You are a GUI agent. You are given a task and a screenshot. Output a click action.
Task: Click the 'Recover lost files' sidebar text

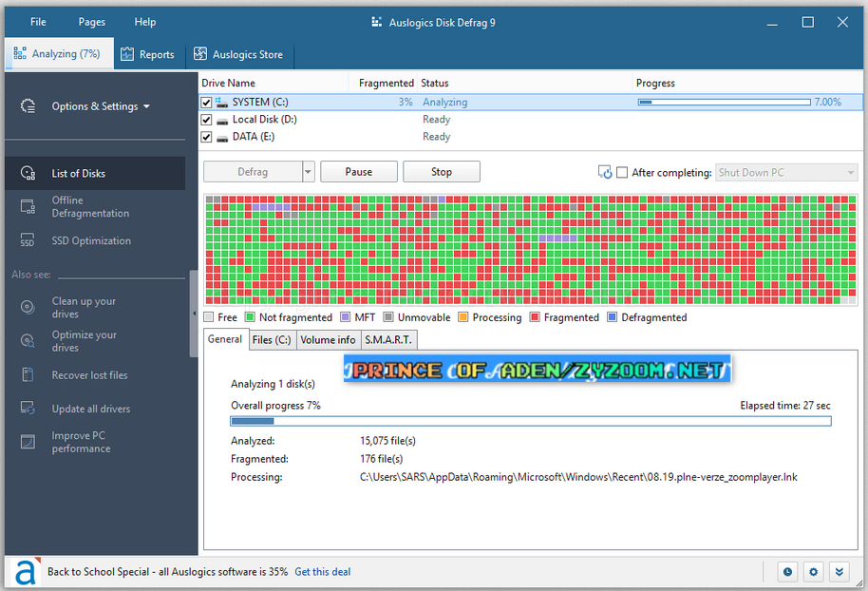(89, 375)
